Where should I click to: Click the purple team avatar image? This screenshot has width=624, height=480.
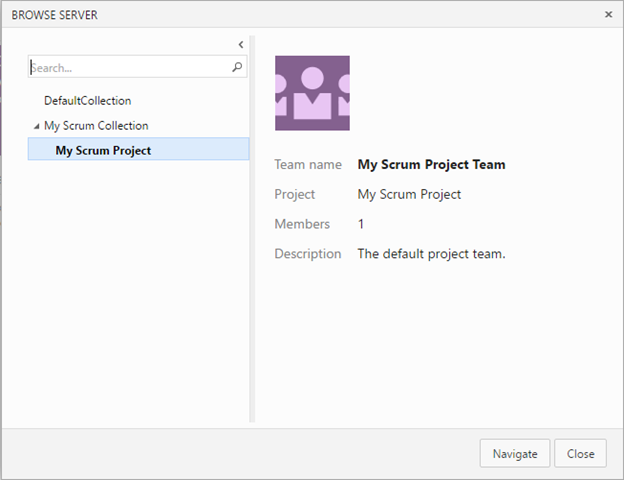click(x=312, y=93)
